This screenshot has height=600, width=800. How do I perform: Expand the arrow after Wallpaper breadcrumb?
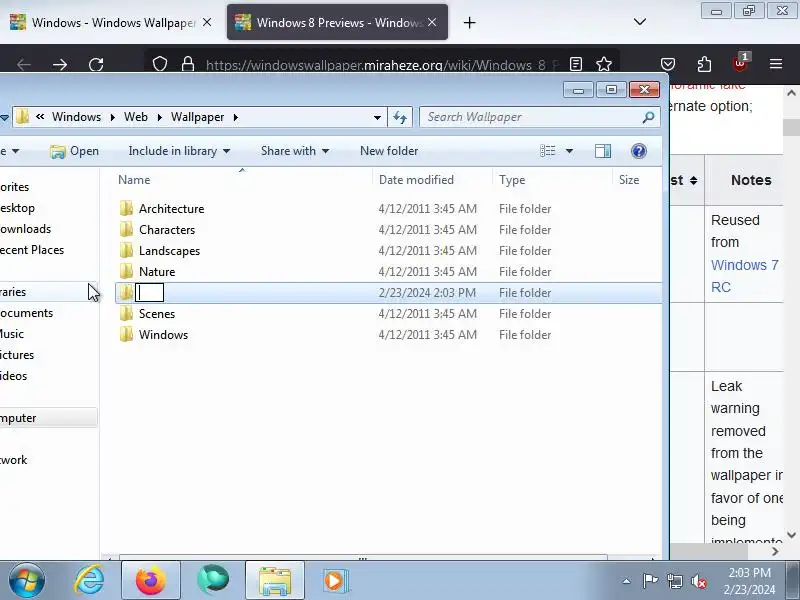pos(236,117)
